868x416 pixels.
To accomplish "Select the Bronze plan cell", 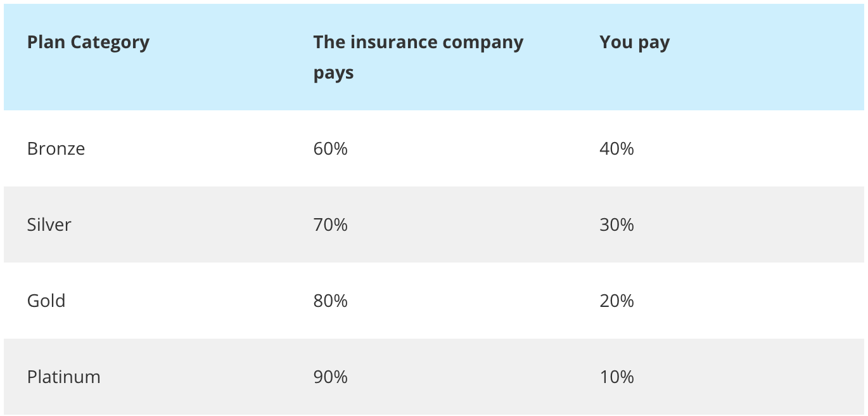I will [x=56, y=148].
